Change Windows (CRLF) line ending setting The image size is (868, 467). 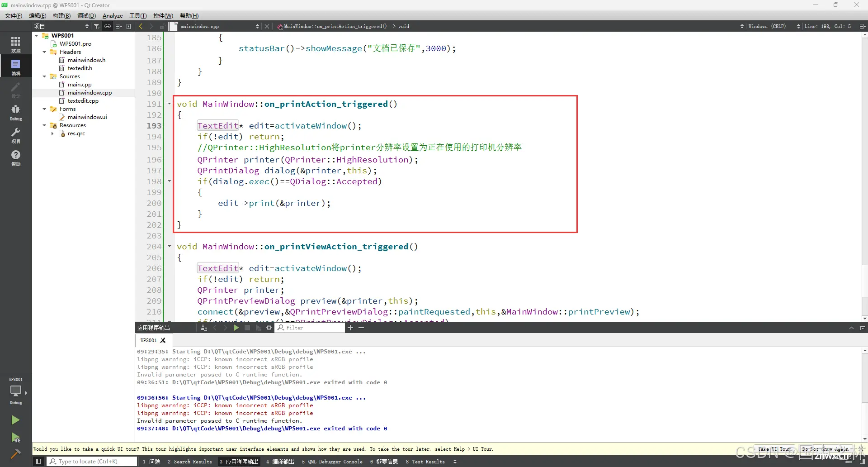pyautogui.click(x=767, y=26)
